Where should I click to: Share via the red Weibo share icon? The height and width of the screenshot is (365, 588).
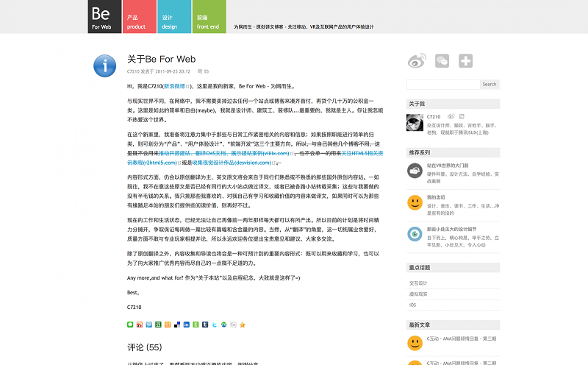[140, 325]
